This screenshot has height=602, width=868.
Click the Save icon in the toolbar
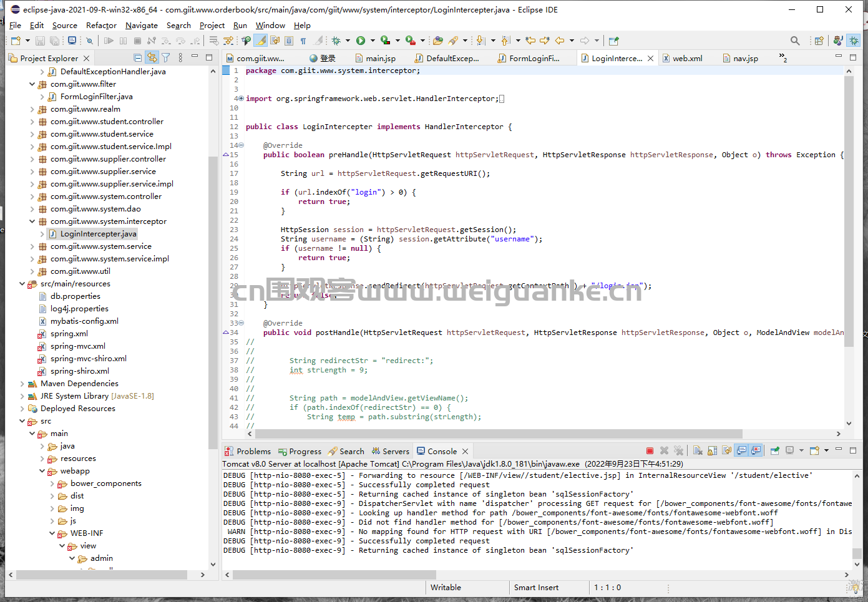click(x=40, y=41)
